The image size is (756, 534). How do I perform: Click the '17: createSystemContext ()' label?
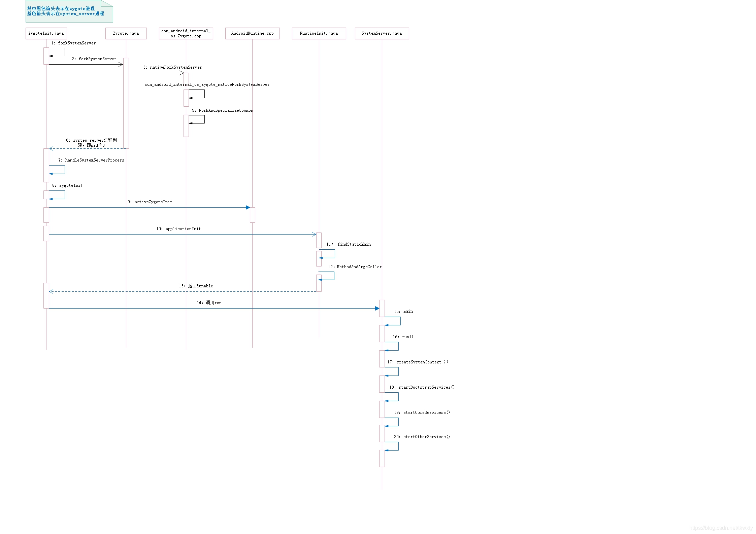418,362
